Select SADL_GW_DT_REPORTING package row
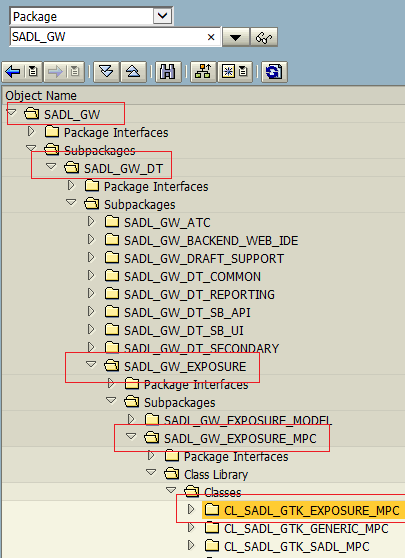 (x=199, y=295)
